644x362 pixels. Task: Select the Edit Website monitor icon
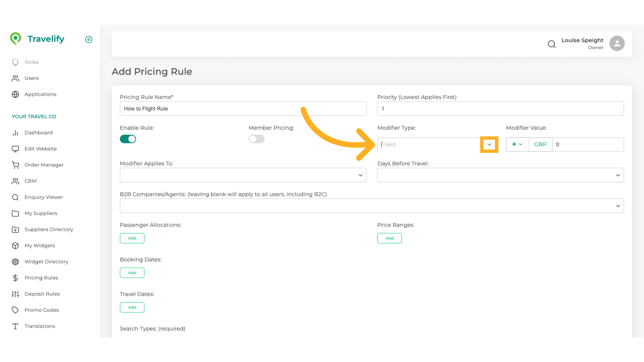pos(15,148)
